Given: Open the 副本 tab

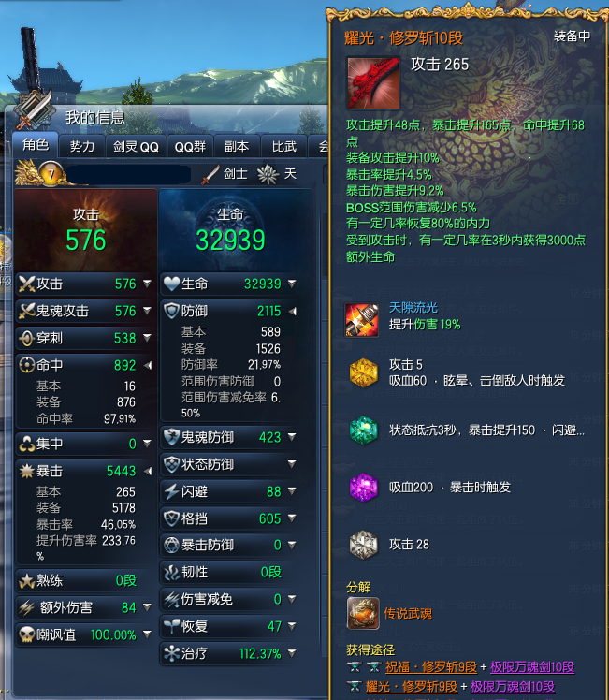Looking at the screenshot, I should pos(237,146).
